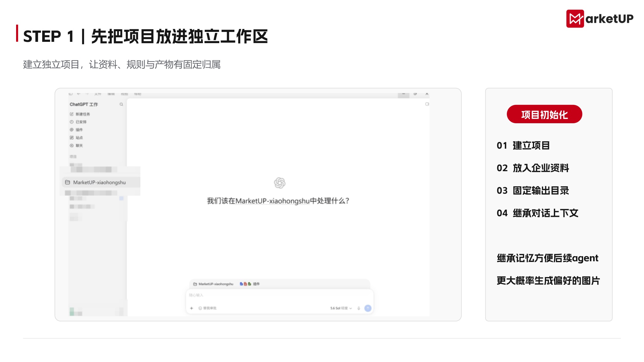Click the small square icon at chat pane top-right
644x362 pixels.
point(427,104)
